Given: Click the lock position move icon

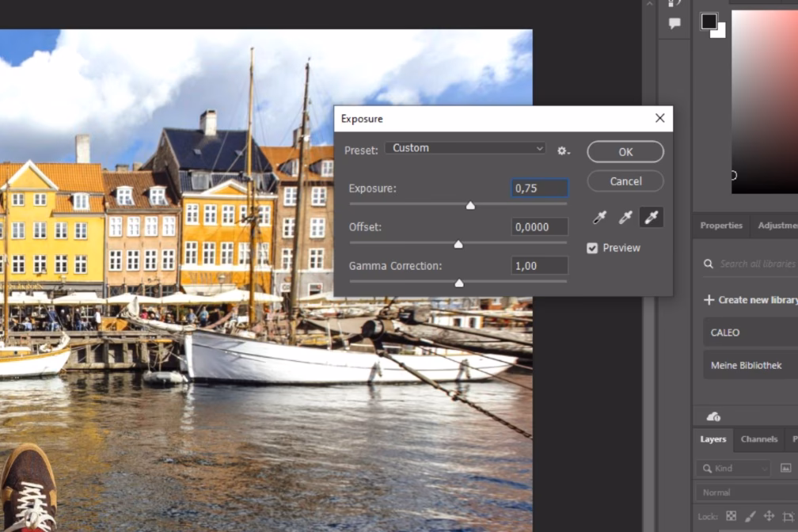Looking at the screenshot, I should point(769,516).
